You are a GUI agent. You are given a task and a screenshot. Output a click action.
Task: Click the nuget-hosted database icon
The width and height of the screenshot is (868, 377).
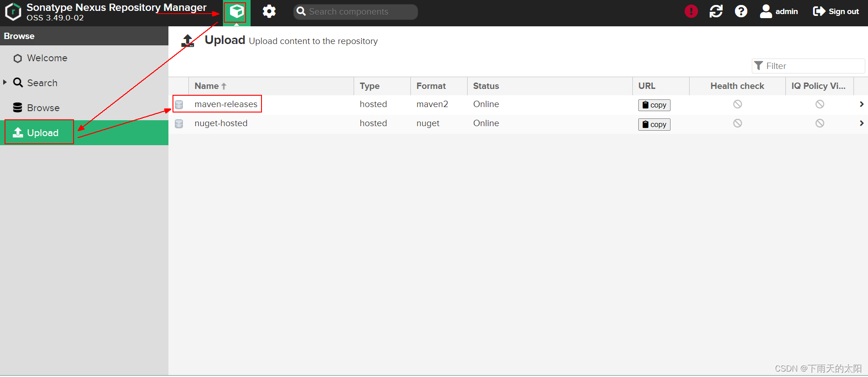[179, 124]
